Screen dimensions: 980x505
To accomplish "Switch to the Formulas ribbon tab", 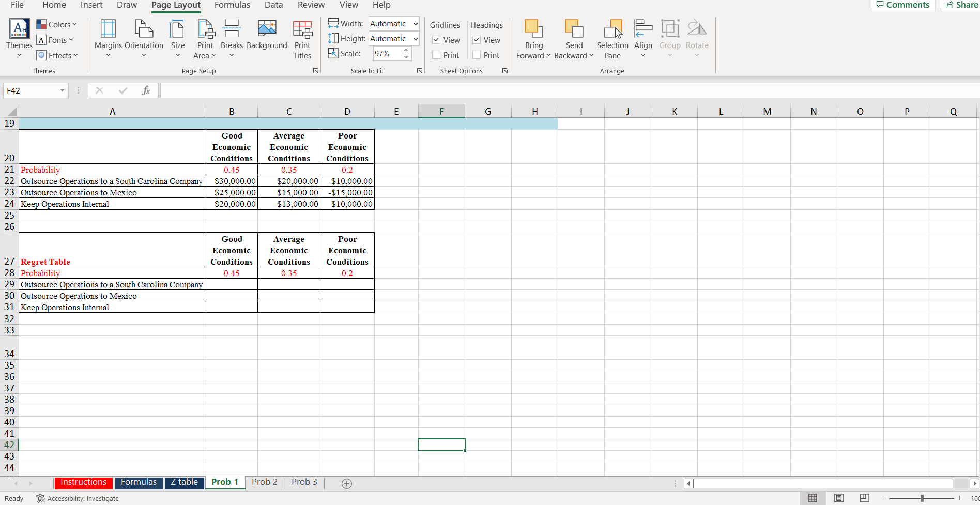I will tap(232, 5).
